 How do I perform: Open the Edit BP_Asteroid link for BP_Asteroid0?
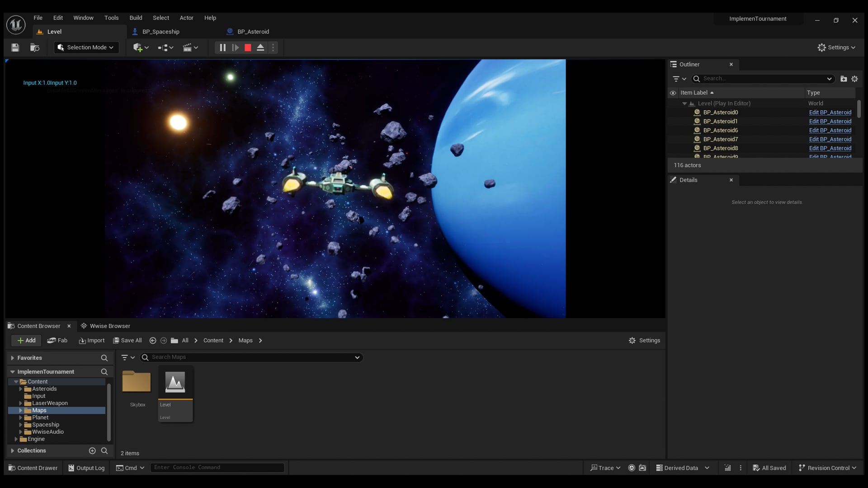pyautogui.click(x=830, y=113)
